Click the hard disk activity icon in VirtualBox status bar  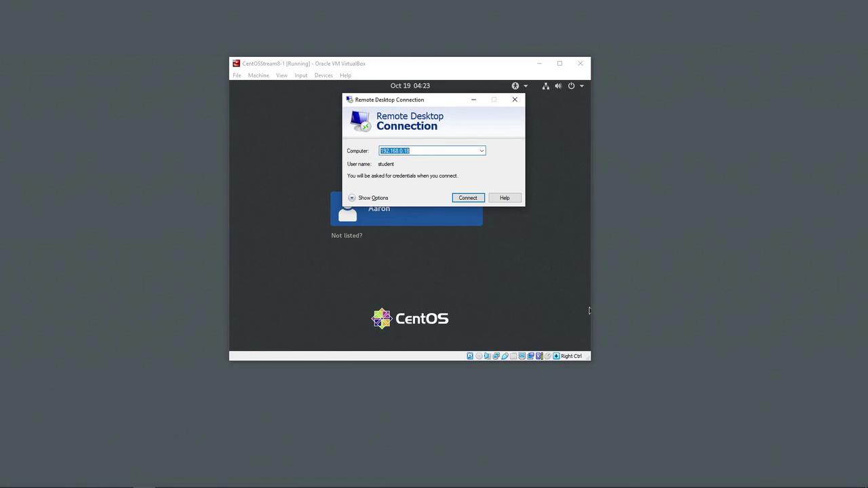pyautogui.click(x=470, y=356)
